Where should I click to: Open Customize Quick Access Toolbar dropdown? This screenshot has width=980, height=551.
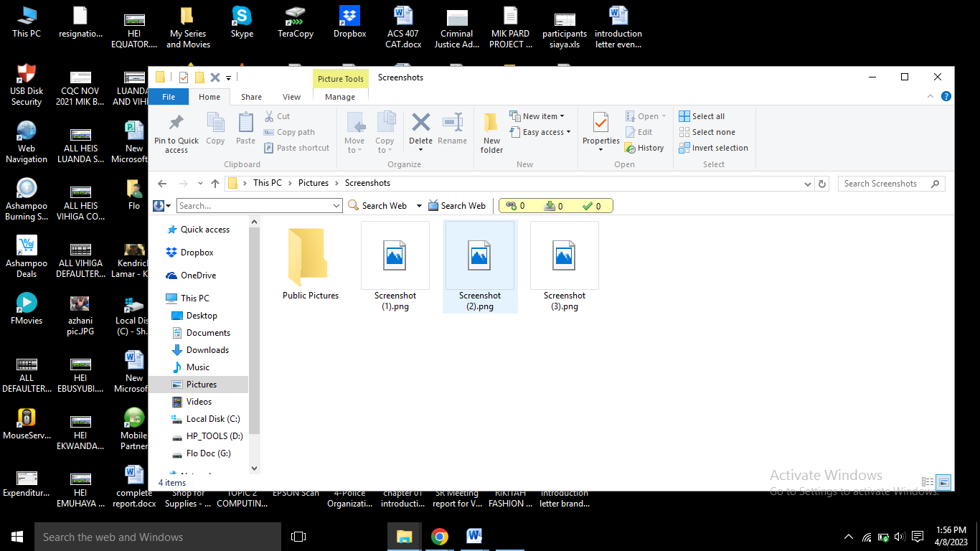point(229,77)
